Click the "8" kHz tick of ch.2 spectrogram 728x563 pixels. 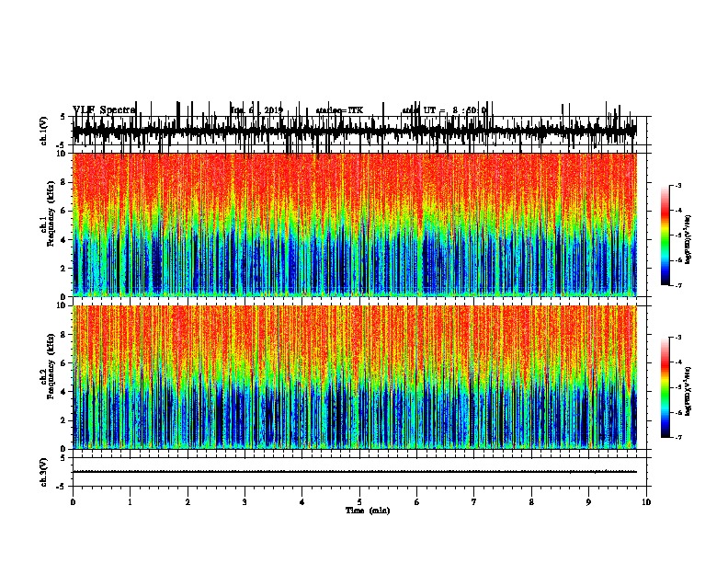click(64, 335)
